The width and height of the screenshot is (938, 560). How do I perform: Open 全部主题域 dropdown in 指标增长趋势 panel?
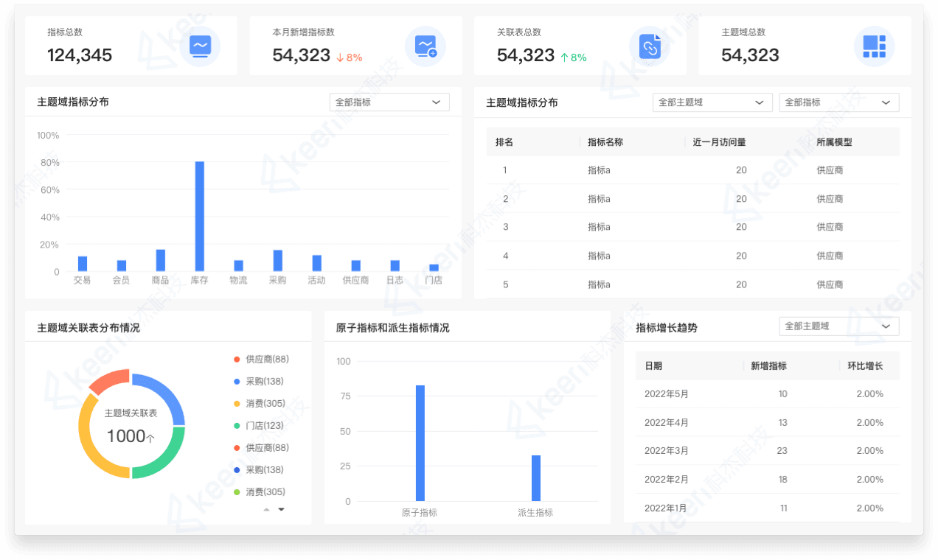[x=838, y=326]
